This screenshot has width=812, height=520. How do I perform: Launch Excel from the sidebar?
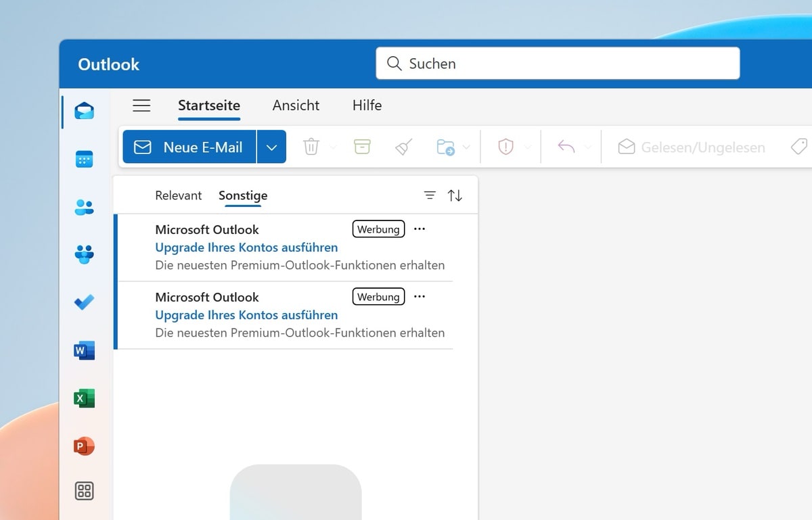(84, 398)
